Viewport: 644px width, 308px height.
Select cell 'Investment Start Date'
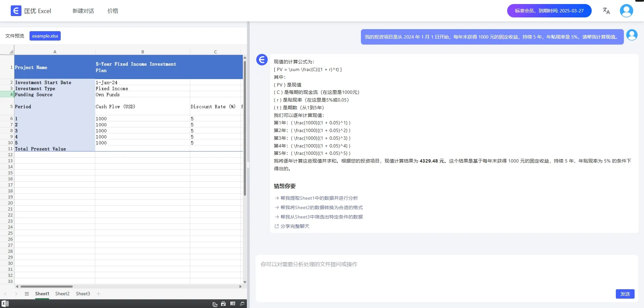click(55, 82)
